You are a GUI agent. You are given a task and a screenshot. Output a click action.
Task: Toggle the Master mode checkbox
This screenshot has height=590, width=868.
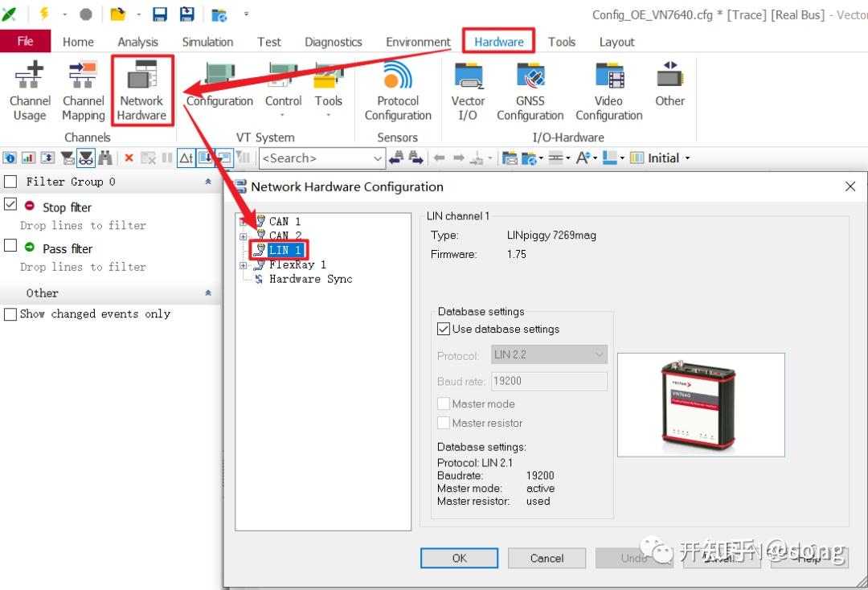point(444,404)
